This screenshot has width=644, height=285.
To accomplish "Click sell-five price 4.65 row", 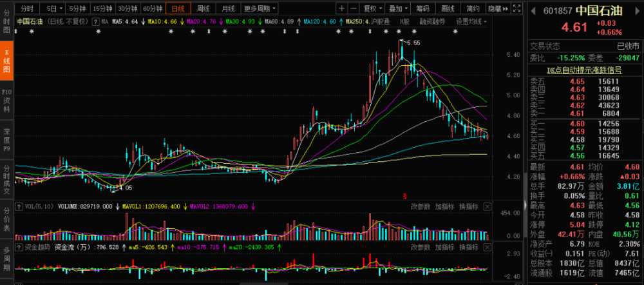I will pos(585,82).
